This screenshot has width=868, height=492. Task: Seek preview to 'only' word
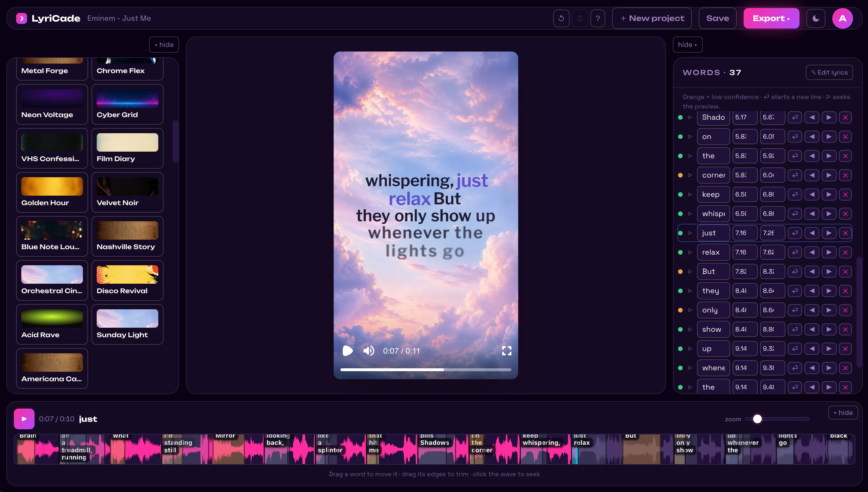690,310
